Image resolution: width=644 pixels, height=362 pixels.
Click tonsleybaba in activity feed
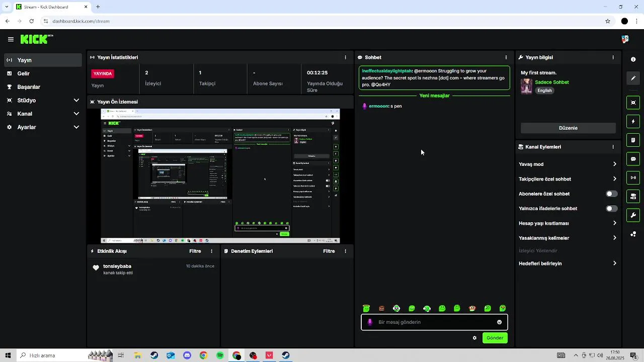click(x=117, y=266)
